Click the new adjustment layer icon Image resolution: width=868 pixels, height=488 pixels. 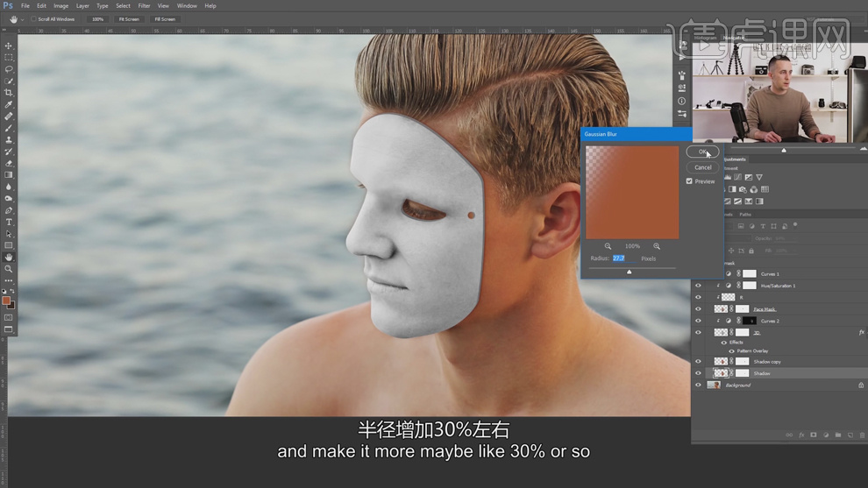(x=826, y=435)
